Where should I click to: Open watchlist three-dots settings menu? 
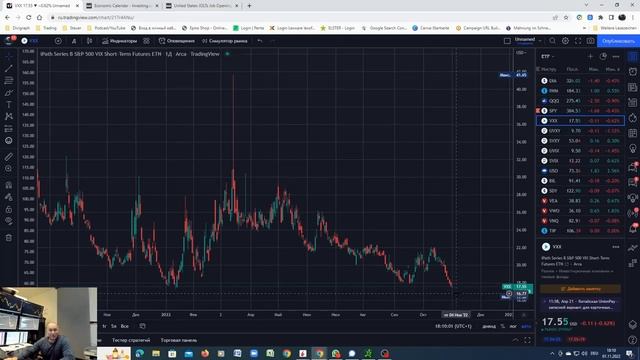(x=616, y=56)
